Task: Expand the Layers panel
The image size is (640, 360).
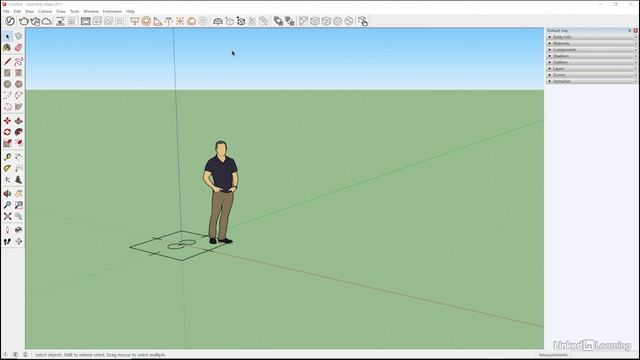Action: (x=591, y=69)
